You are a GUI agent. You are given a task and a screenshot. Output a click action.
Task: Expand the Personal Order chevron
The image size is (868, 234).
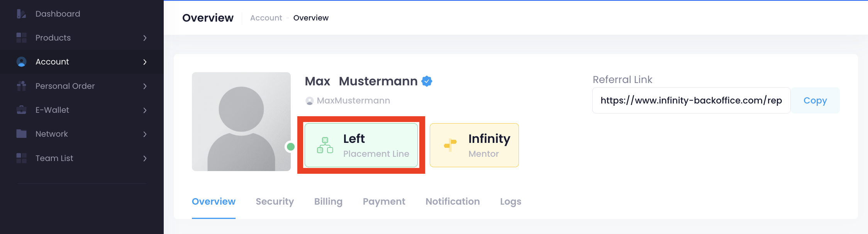pos(145,86)
